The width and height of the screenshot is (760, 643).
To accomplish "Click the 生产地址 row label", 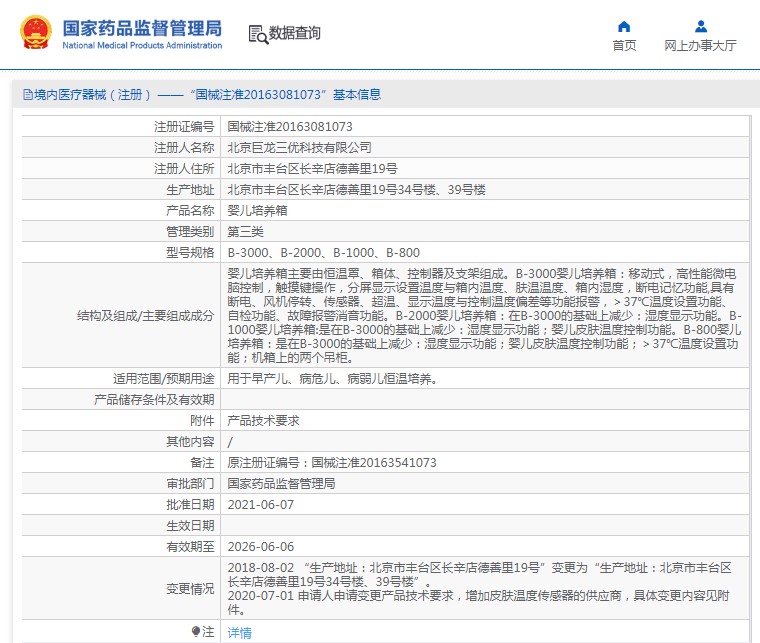I will point(190,189).
